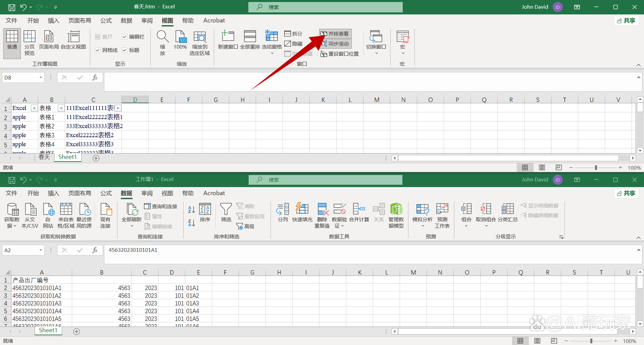Click New Window (新建窗口) icon
The height and width of the screenshot is (345, 644).
pos(228,40)
